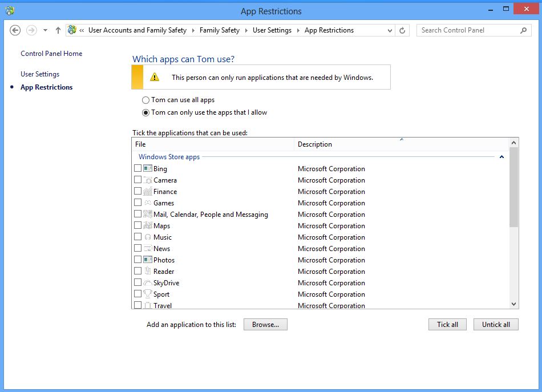Click the scroll down arrow of list

pos(513,304)
